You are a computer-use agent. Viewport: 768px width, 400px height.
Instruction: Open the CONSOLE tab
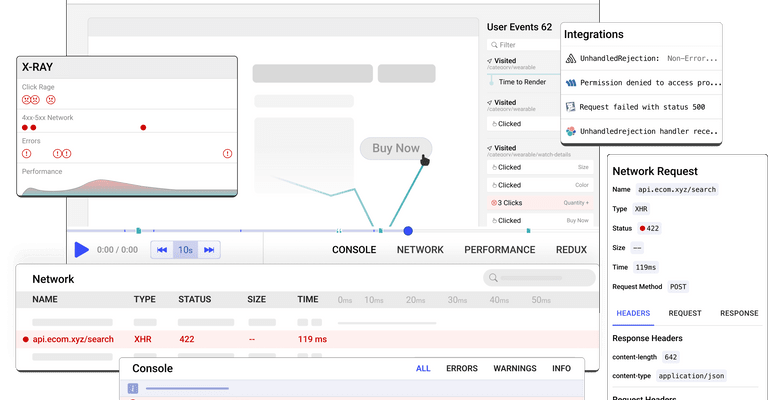pos(354,250)
